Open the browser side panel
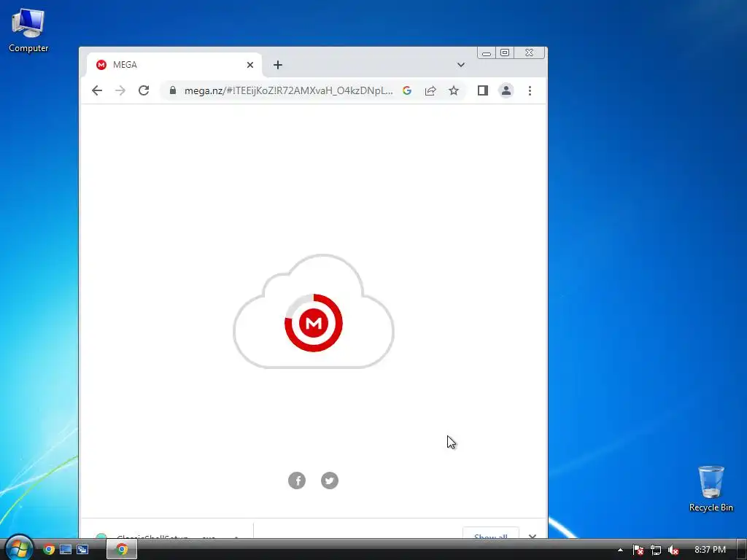This screenshot has width=747, height=560. pyautogui.click(x=483, y=90)
